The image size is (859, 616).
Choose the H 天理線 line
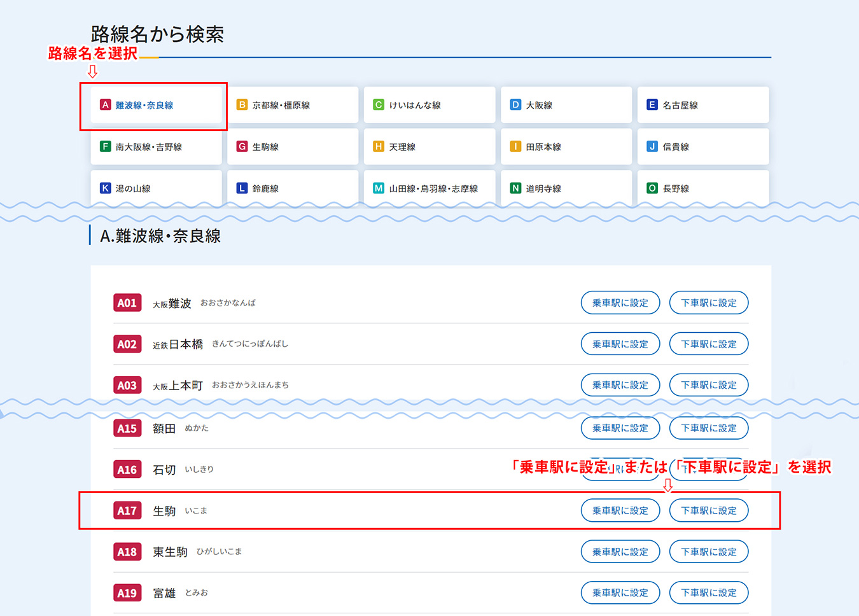tap(429, 147)
